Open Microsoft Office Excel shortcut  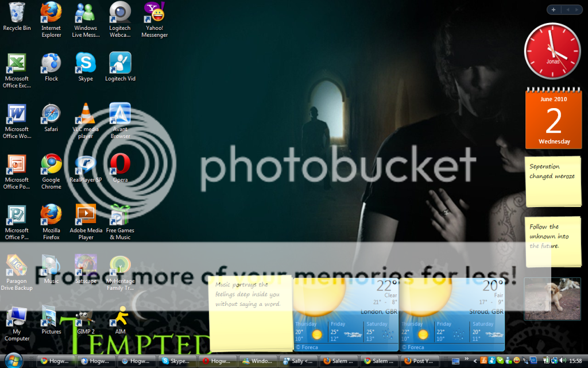pos(17,70)
